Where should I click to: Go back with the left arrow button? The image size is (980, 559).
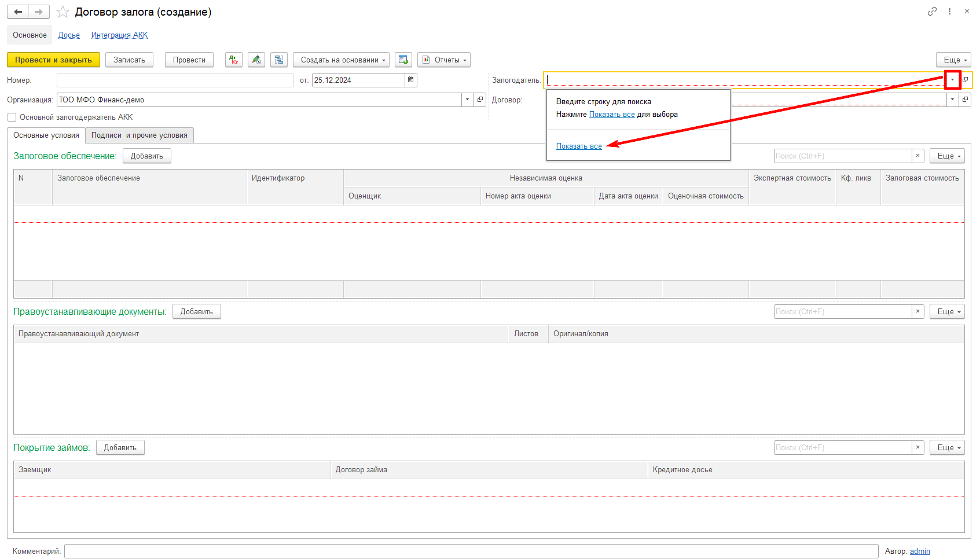18,12
